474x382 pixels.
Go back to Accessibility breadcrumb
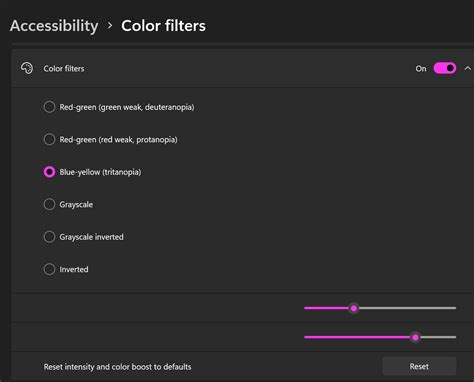(54, 26)
